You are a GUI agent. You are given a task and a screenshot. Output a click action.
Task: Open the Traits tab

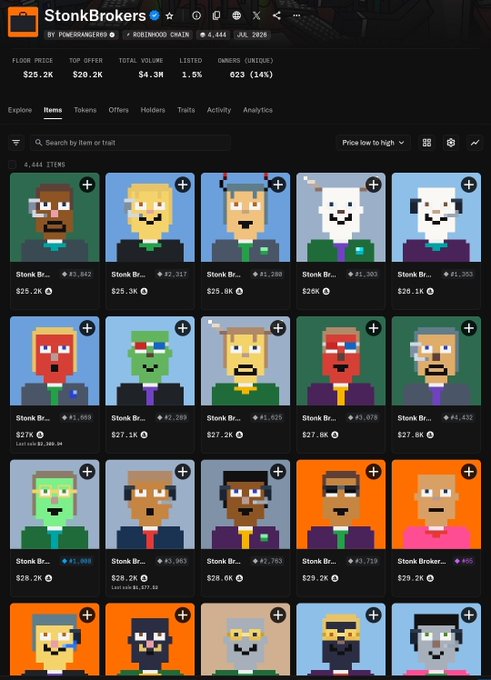186,110
